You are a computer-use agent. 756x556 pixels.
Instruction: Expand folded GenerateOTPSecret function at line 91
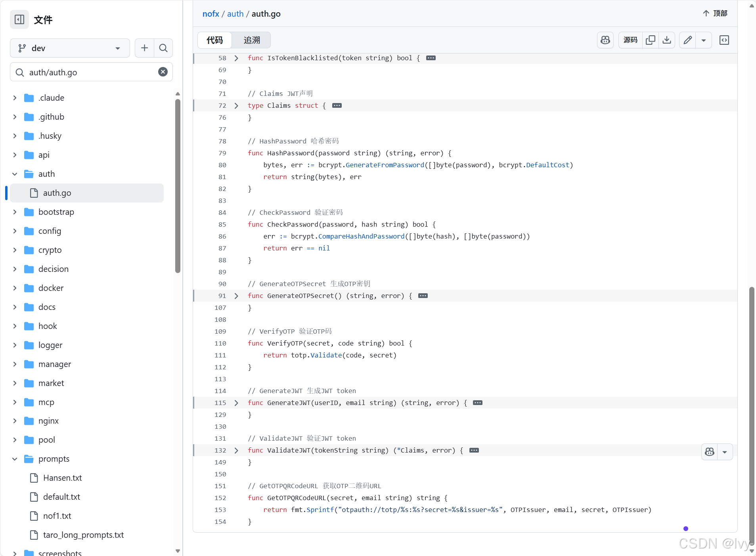click(236, 296)
